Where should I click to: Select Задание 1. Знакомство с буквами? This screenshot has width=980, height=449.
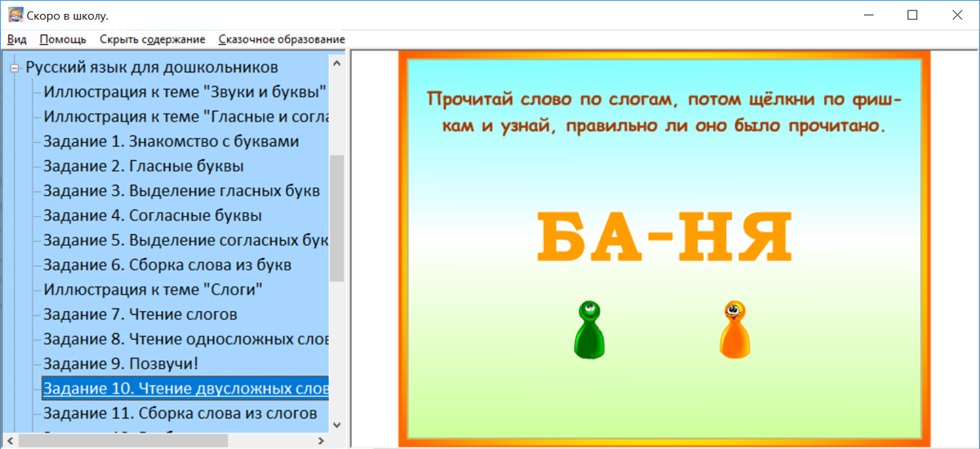(171, 141)
